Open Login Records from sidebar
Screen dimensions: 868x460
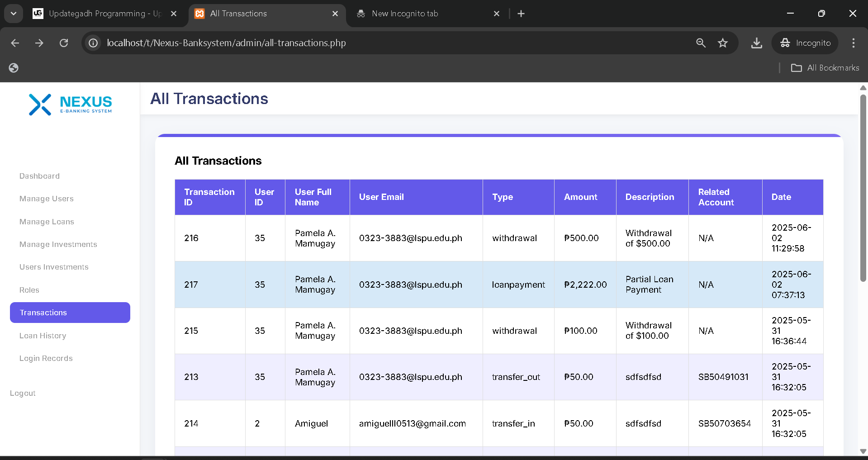coord(46,358)
